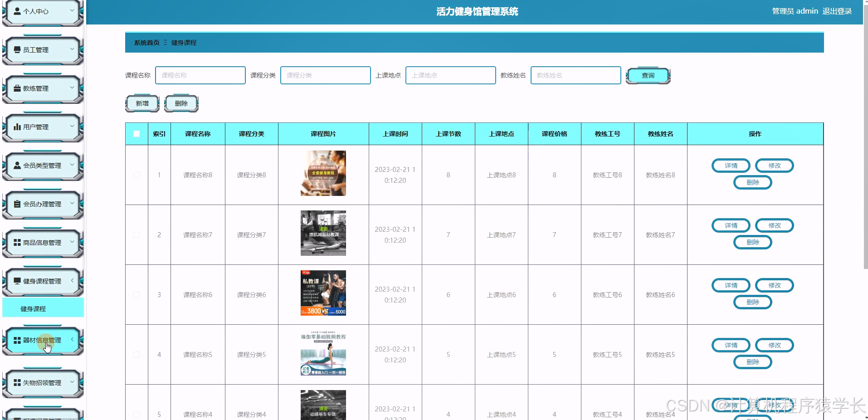Open 私教课 thumbnail in row 课程名称6

323,293
